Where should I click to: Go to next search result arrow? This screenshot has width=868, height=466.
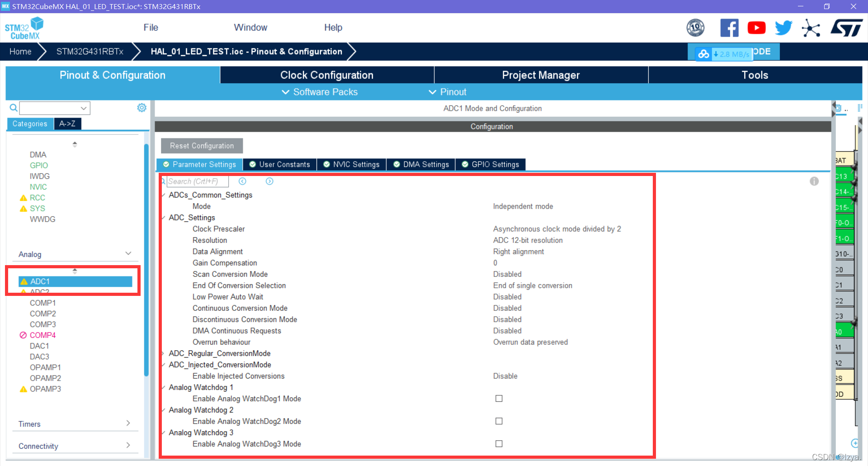269,181
